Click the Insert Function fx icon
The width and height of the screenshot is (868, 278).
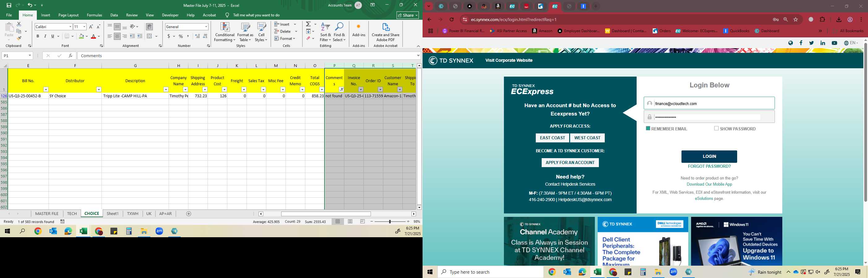click(x=71, y=56)
